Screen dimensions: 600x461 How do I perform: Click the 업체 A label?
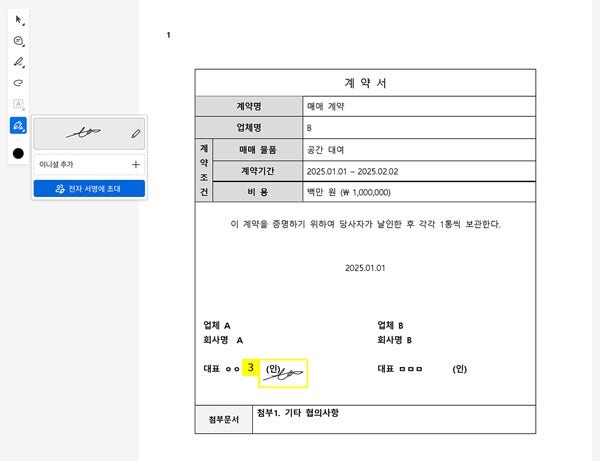tap(217, 326)
